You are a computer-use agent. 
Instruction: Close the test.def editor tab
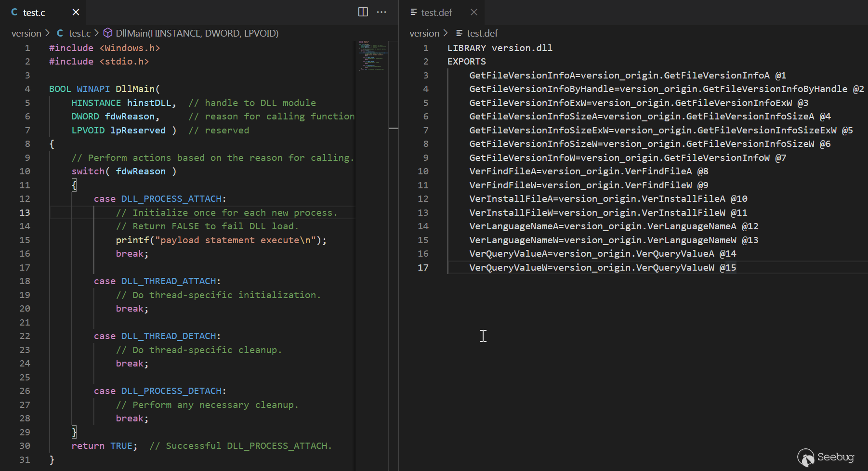tap(474, 12)
